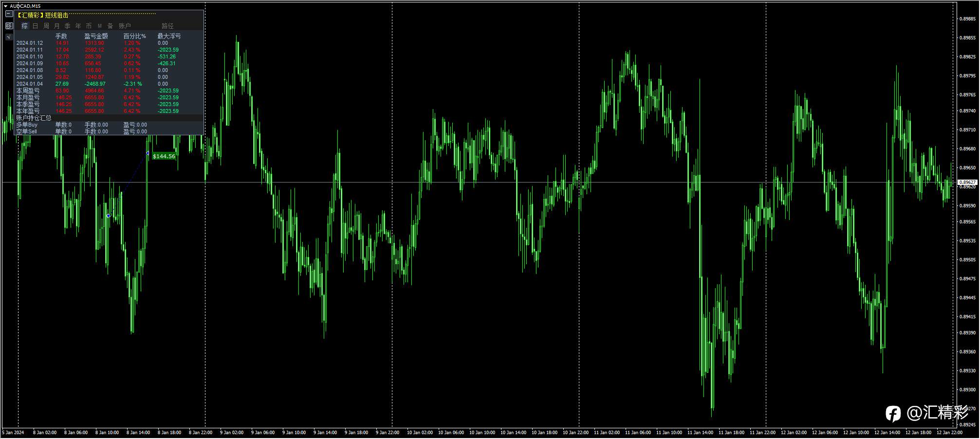This screenshot has width=980, height=439.
Task: Switch to the 季 quarterly tab
Action: [68, 26]
